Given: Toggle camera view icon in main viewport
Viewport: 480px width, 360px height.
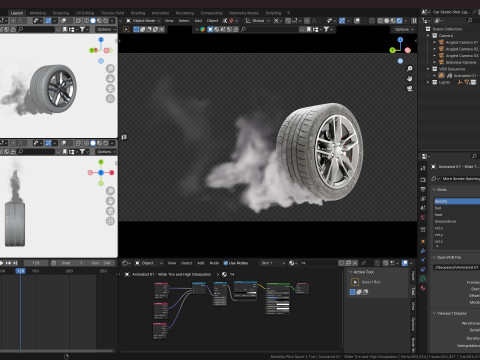Looking at the screenshot, I should point(410,89).
